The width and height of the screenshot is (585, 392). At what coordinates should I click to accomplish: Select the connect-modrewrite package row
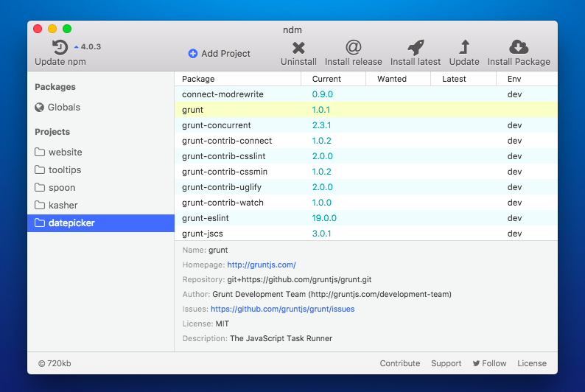point(366,94)
